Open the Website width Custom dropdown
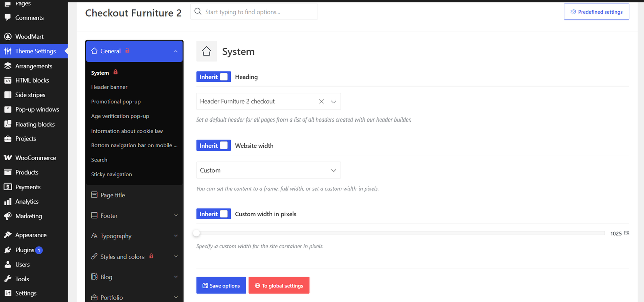Image resolution: width=644 pixels, height=302 pixels. 268,170
